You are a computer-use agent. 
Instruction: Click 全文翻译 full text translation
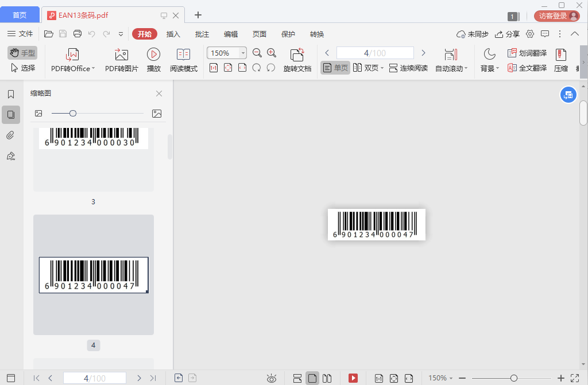(527, 68)
